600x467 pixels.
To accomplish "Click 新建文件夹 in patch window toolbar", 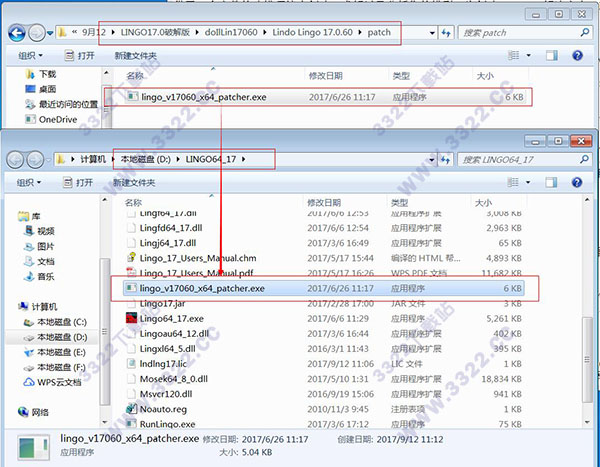I will [135, 56].
